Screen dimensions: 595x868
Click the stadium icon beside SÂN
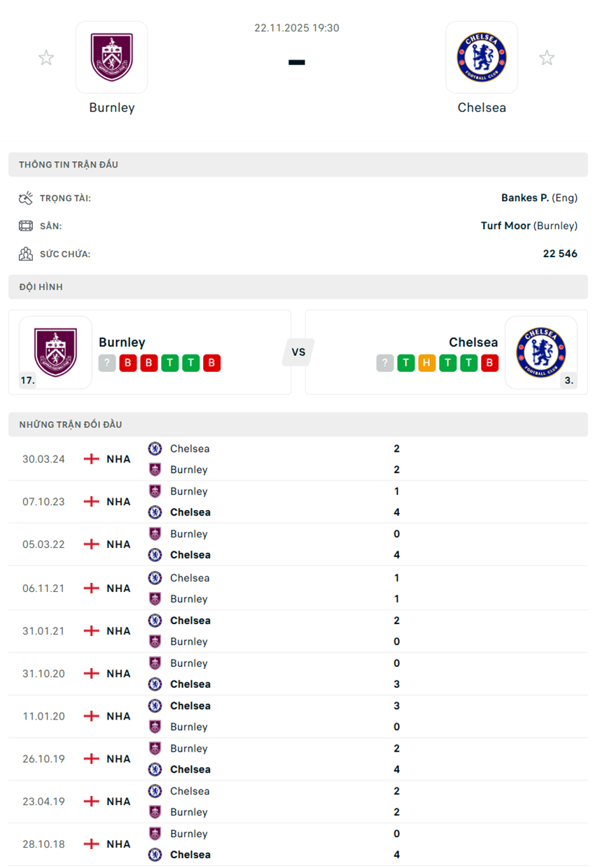pos(27,226)
